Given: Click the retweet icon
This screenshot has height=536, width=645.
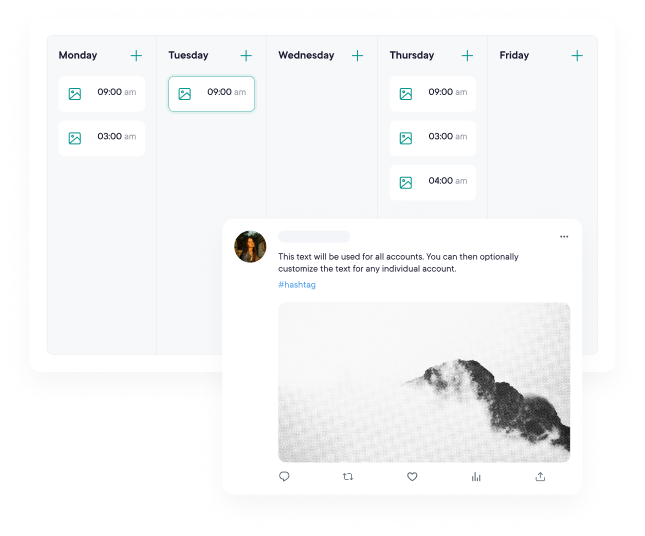Looking at the screenshot, I should pyautogui.click(x=348, y=476).
